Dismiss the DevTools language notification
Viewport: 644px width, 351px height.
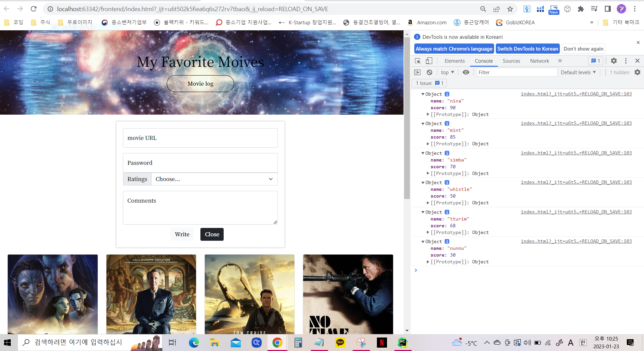point(638,42)
